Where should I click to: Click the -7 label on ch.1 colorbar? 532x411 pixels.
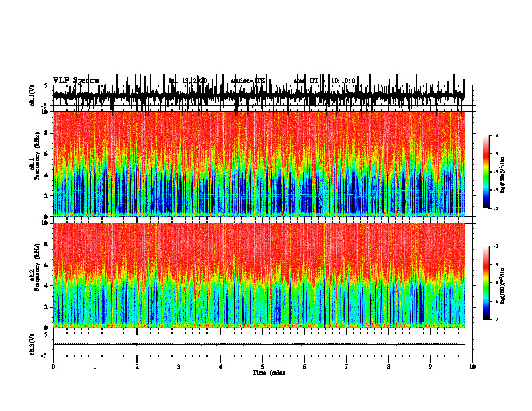tap(495, 208)
